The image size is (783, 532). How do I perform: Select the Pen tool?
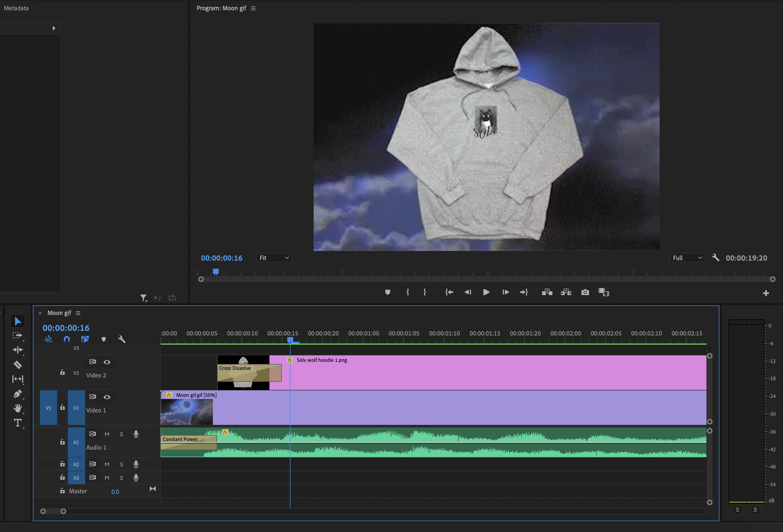(x=18, y=394)
